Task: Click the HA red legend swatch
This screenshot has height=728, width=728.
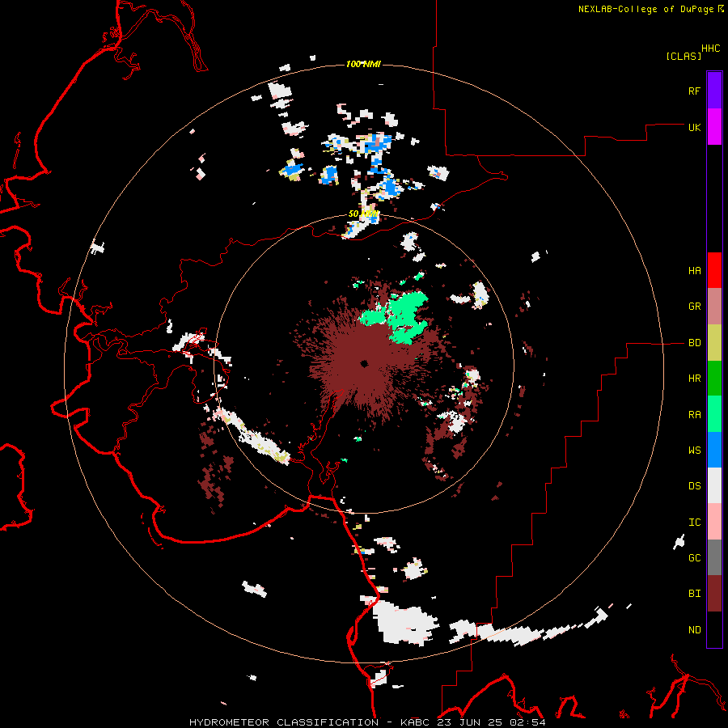Action: click(x=714, y=270)
